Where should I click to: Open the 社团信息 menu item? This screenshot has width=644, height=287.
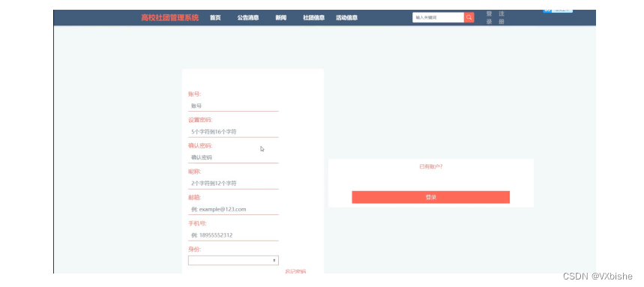click(314, 18)
